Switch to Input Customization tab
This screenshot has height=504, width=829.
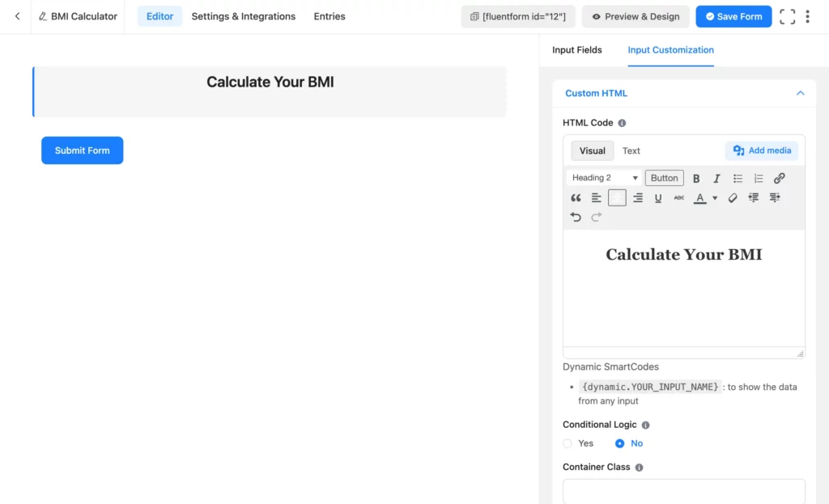coord(670,49)
